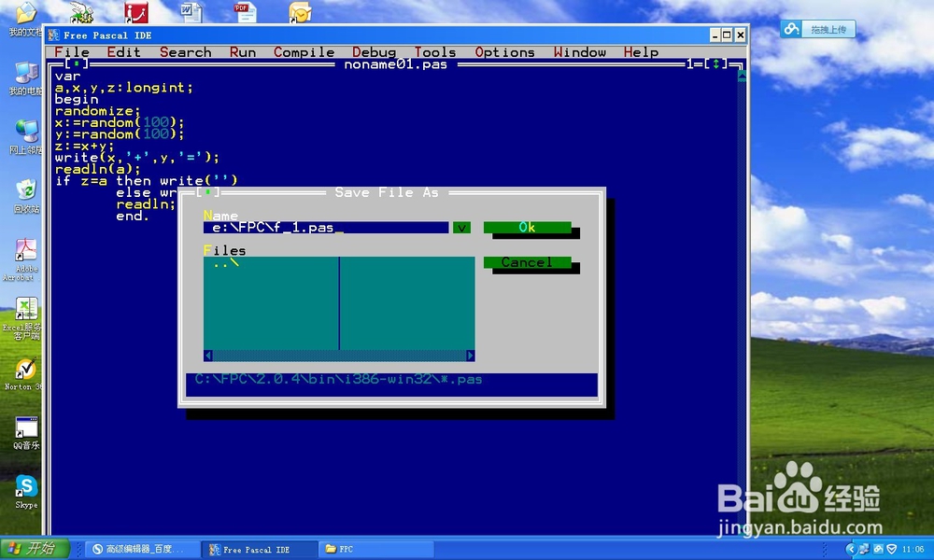Open the Search menu
Screen dimensions: 934x560
click(x=185, y=52)
